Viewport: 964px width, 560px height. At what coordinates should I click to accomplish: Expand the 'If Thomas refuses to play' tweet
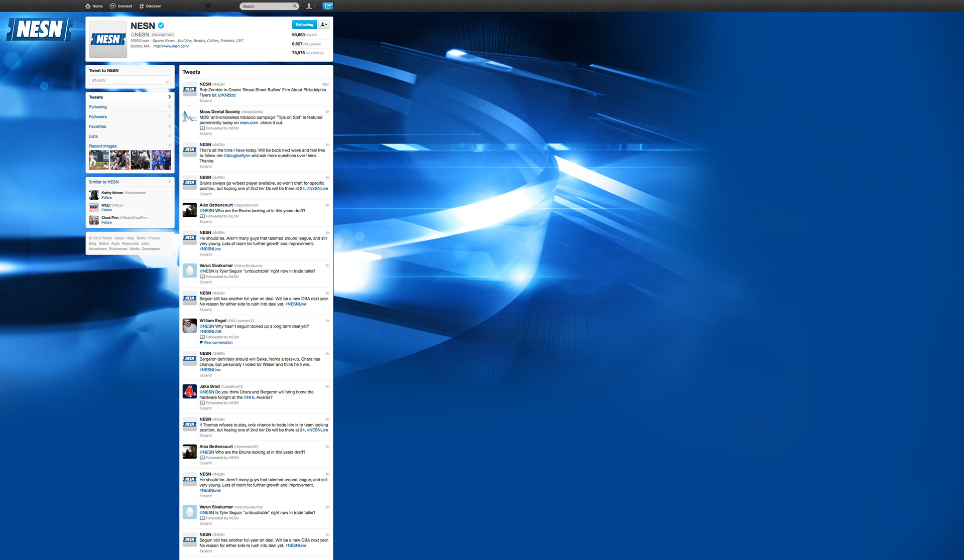point(205,436)
